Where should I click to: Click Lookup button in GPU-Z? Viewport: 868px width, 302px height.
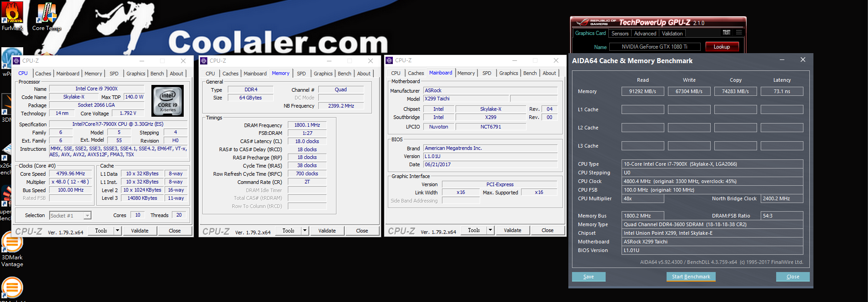[722, 47]
